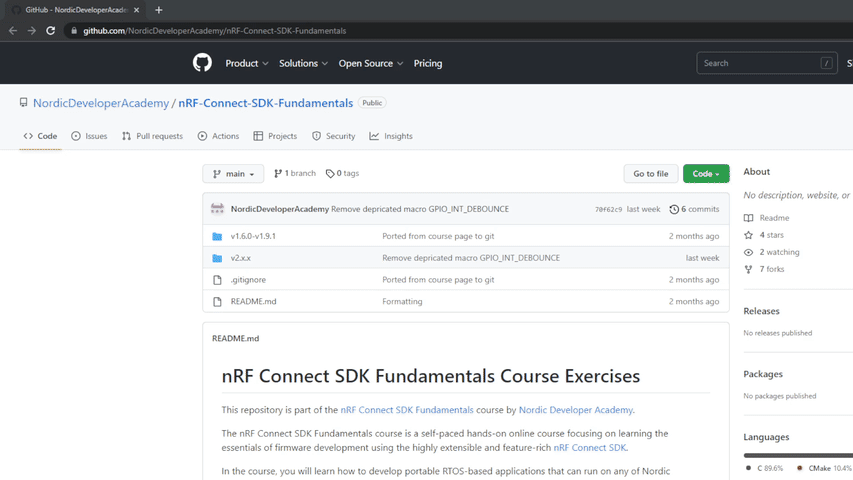Click the branch icon beside 1 branch
853x480 pixels.
[x=278, y=173]
